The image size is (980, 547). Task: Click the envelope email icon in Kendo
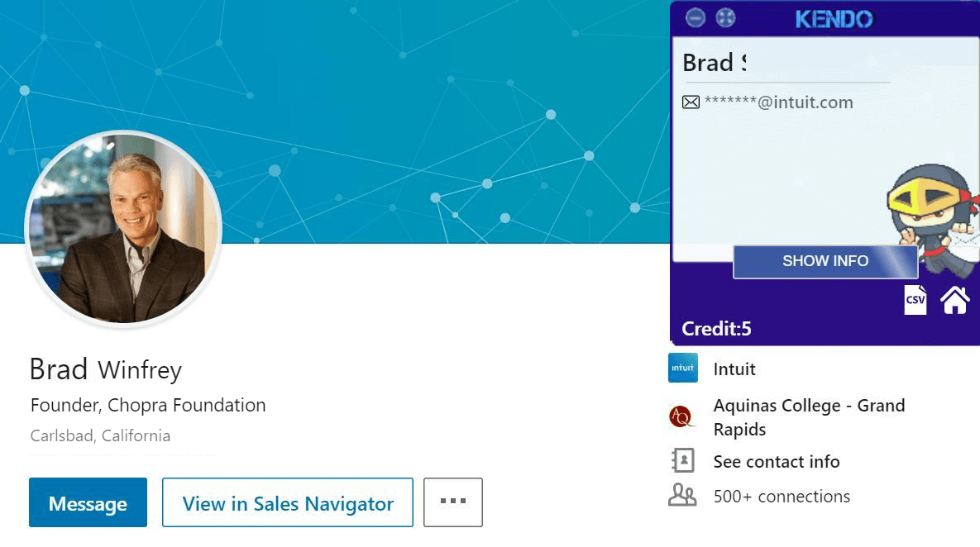click(x=691, y=102)
